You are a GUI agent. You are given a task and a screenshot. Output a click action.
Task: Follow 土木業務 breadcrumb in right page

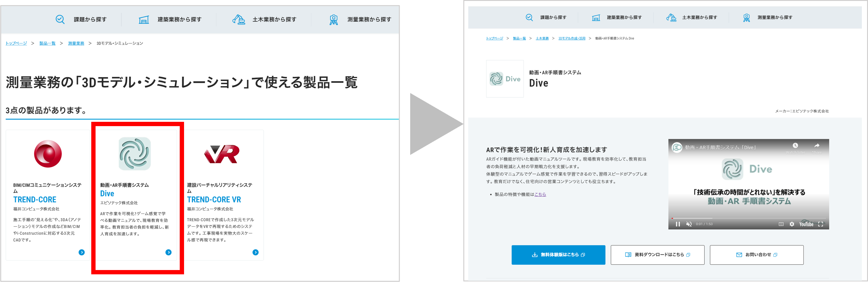[542, 38]
